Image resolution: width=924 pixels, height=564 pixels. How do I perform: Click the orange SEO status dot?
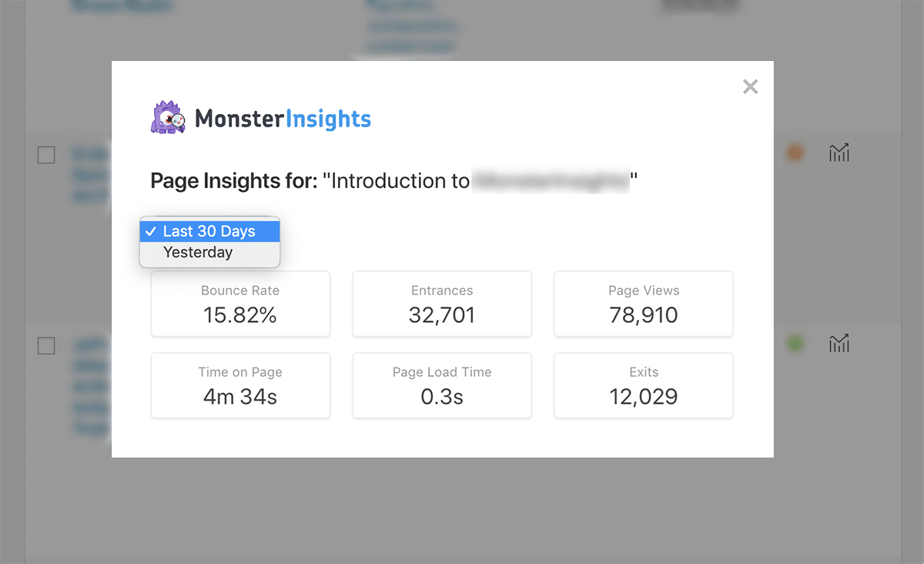click(795, 153)
